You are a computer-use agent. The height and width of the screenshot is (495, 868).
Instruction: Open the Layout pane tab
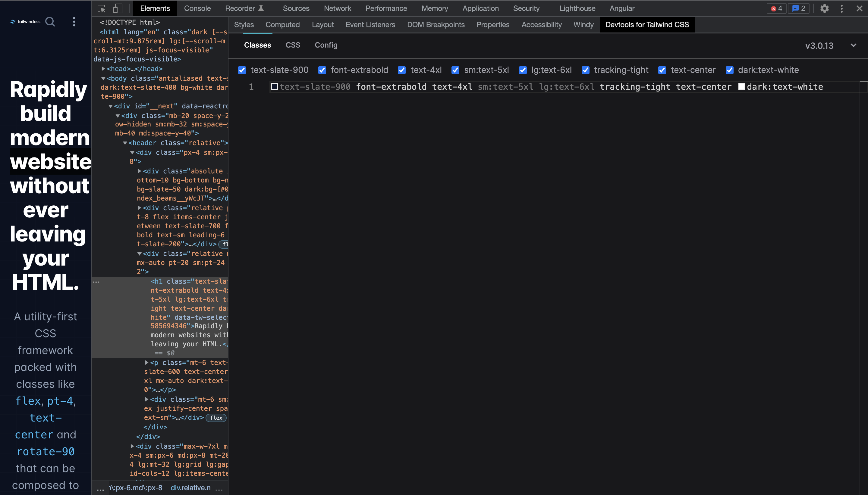pos(322,25)
